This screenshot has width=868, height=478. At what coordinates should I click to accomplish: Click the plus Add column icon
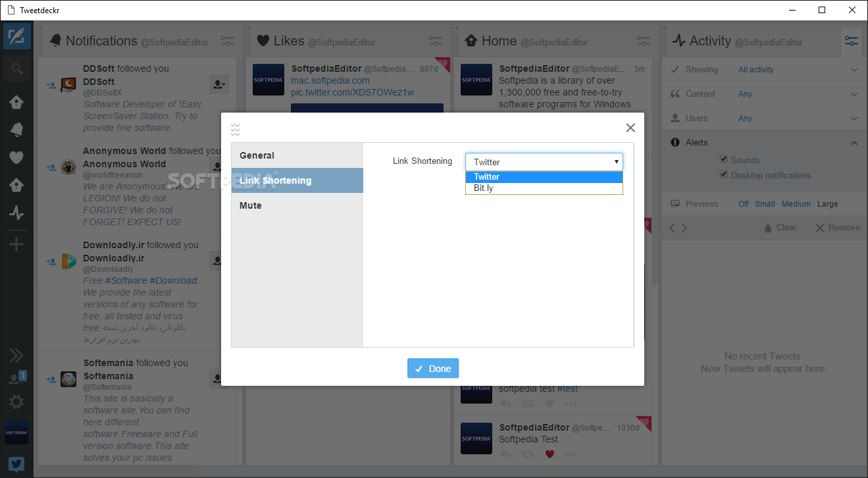coord(16,245)
